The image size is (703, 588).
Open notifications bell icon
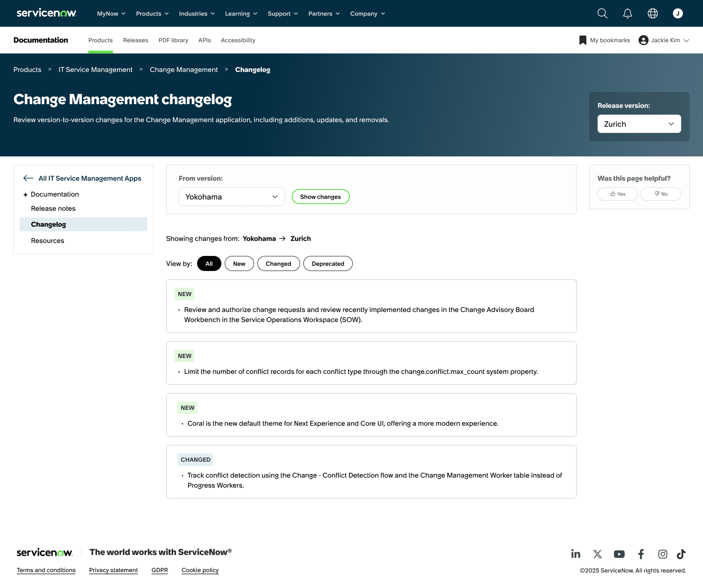click(x=628, y=13)
